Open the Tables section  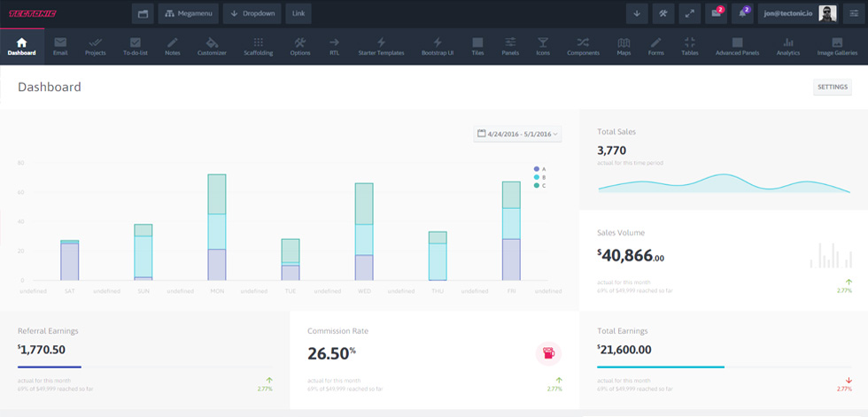pos(690,46)
